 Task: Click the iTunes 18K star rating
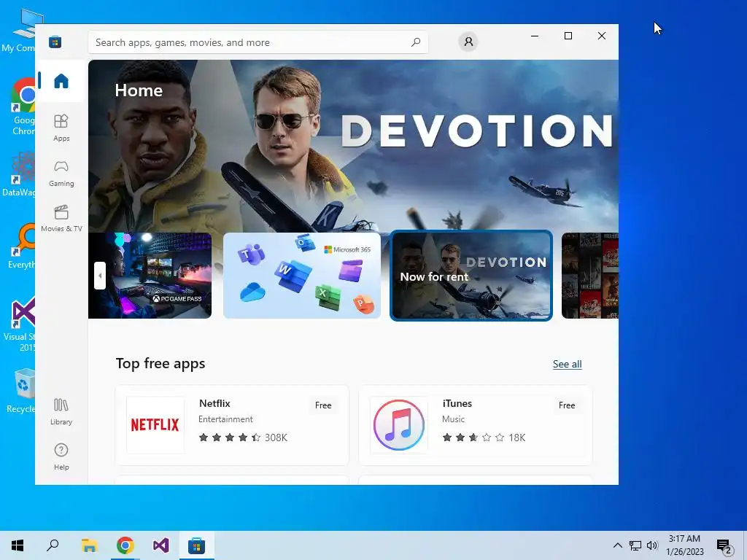click(x=484, y=437)
